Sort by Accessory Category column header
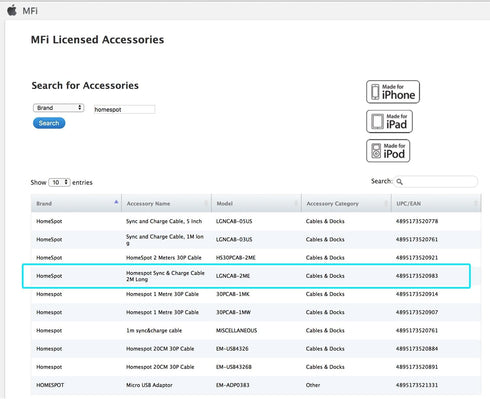Screen dimensions: 490x399 (x=346, y=203)
